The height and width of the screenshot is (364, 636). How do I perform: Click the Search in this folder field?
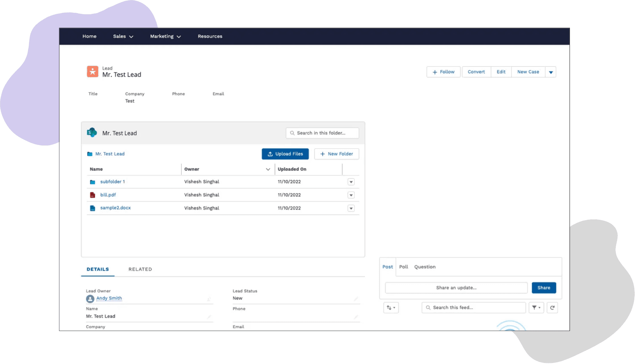tap(322, 133)
